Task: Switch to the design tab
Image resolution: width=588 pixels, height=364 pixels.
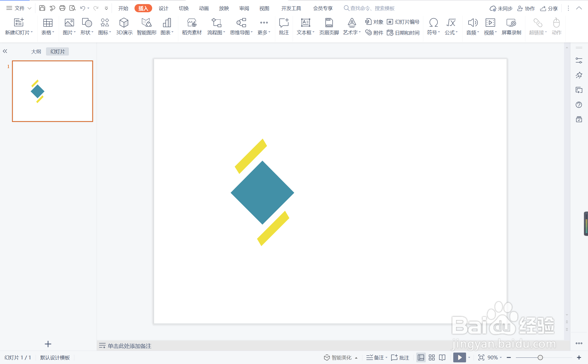Action: click(163, 8)
